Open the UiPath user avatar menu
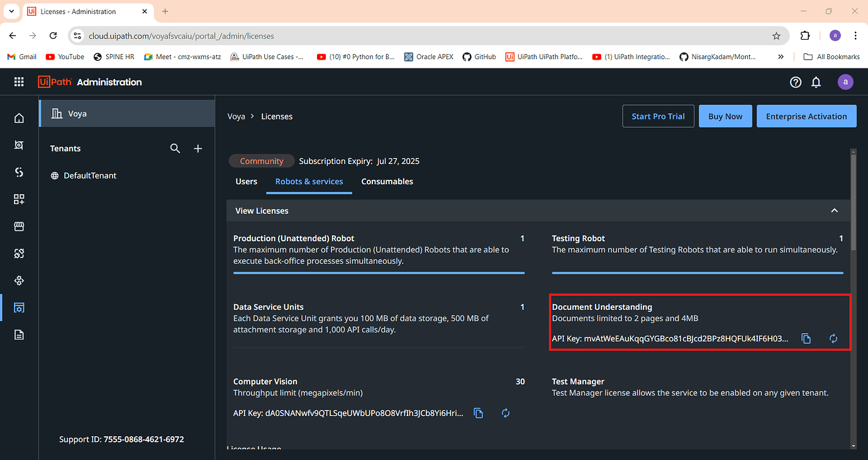This screenshot has height=460, width=868. (x=845, y=82)
